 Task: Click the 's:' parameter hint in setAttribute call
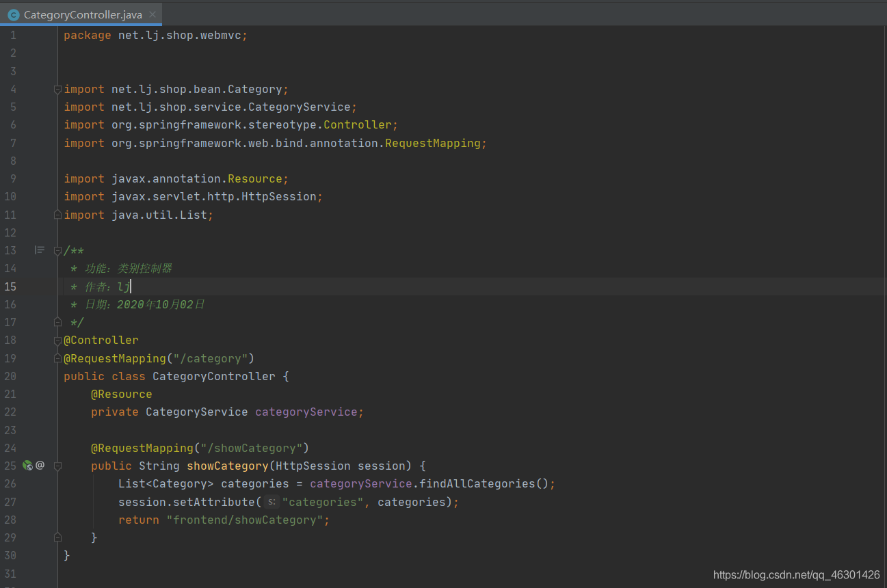tap(272, 502)
